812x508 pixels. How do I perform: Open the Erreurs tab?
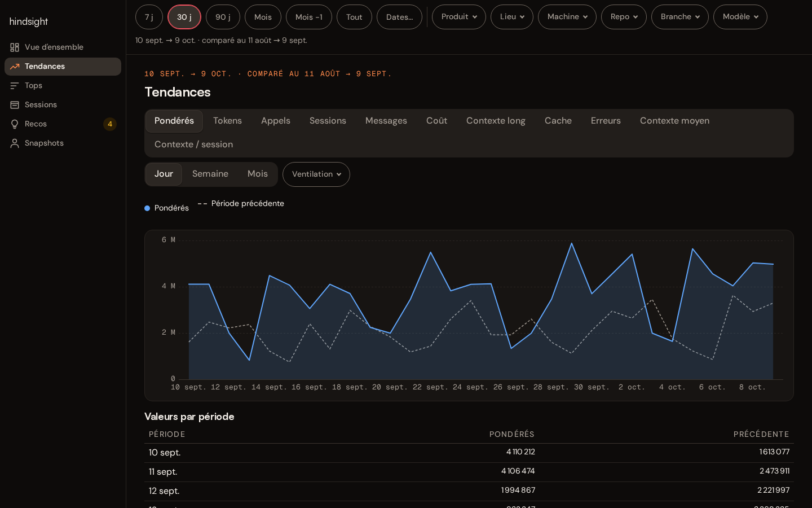coord(606,121)
